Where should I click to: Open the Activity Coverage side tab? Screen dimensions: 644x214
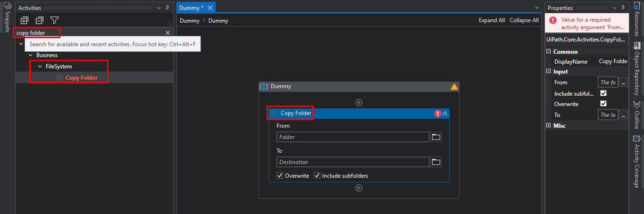(x=637, y=161)
